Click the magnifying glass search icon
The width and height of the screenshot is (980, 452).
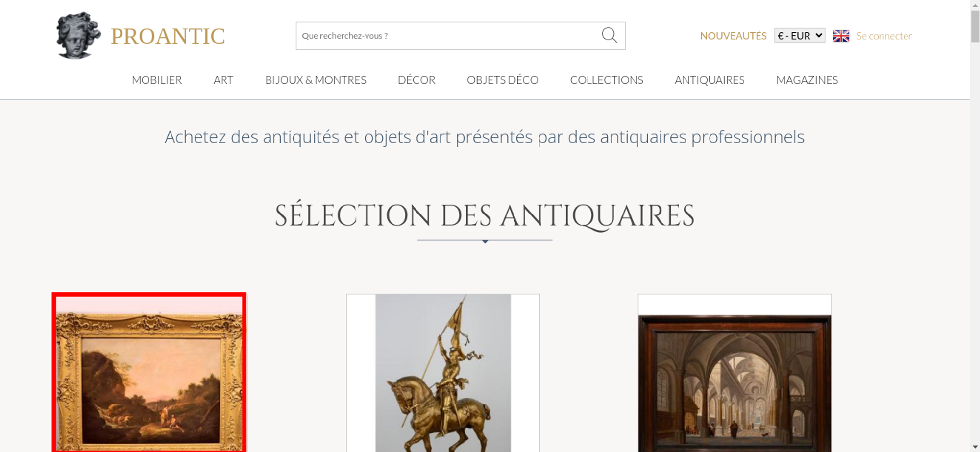click(609, 35)
